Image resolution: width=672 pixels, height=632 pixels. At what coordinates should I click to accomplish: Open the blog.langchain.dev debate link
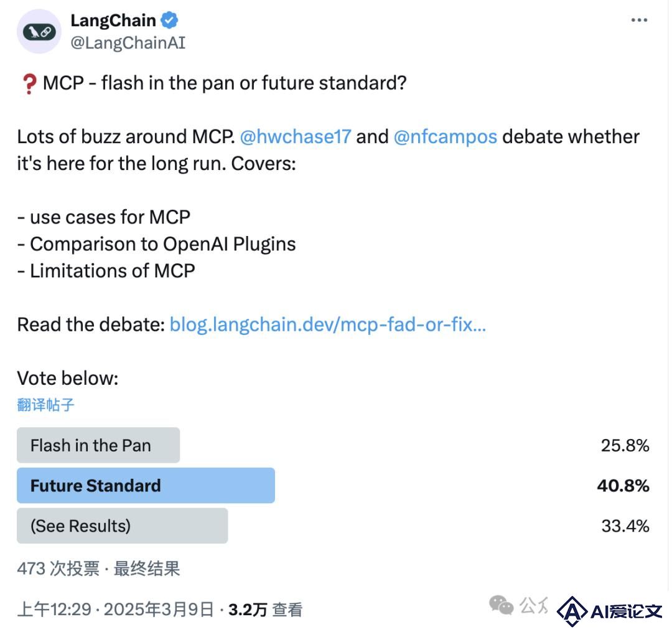pos(328,324)
